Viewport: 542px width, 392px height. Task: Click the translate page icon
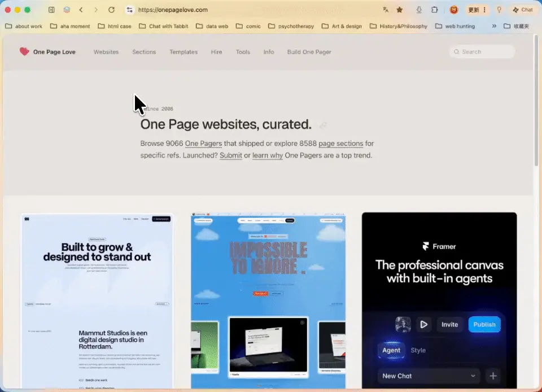tap(386, 10)
